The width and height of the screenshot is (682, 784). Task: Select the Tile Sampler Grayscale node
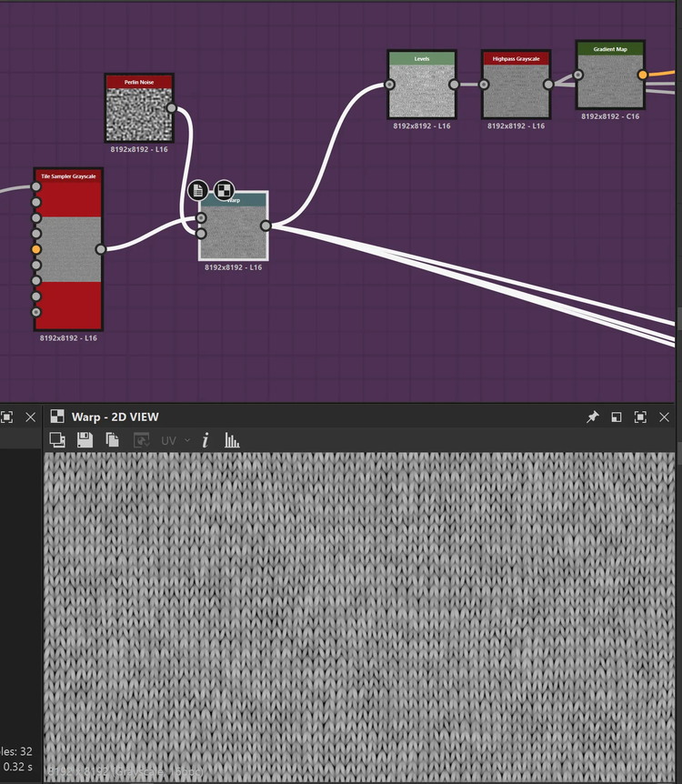(x=68, y=249)
